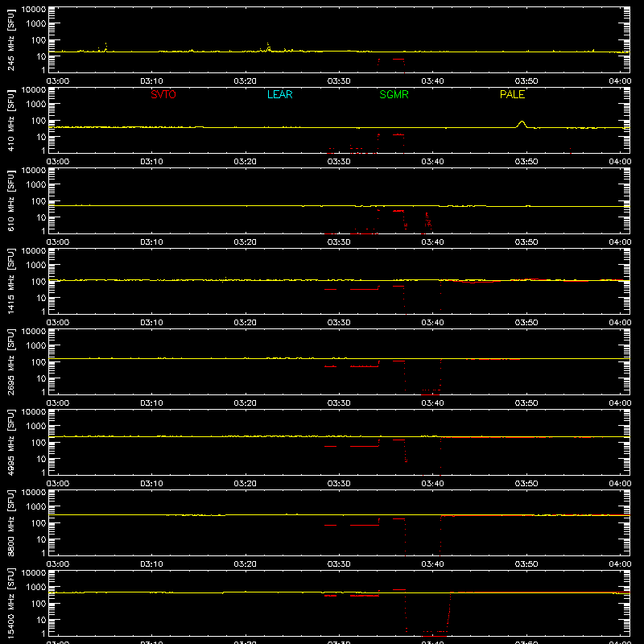Click the 03:30 time label under 8800 MHz panel

coord(339,564)
